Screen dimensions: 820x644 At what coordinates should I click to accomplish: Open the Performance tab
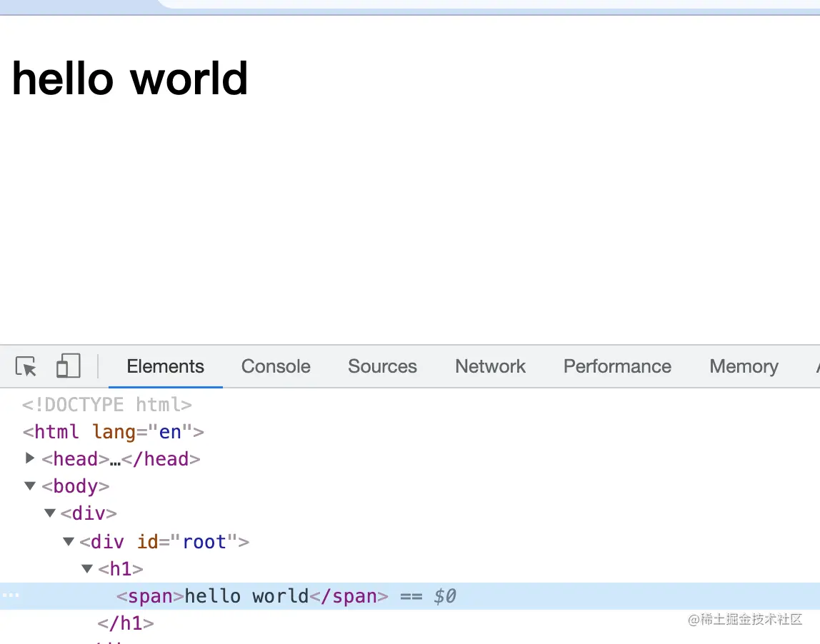[x=617, y=366]
